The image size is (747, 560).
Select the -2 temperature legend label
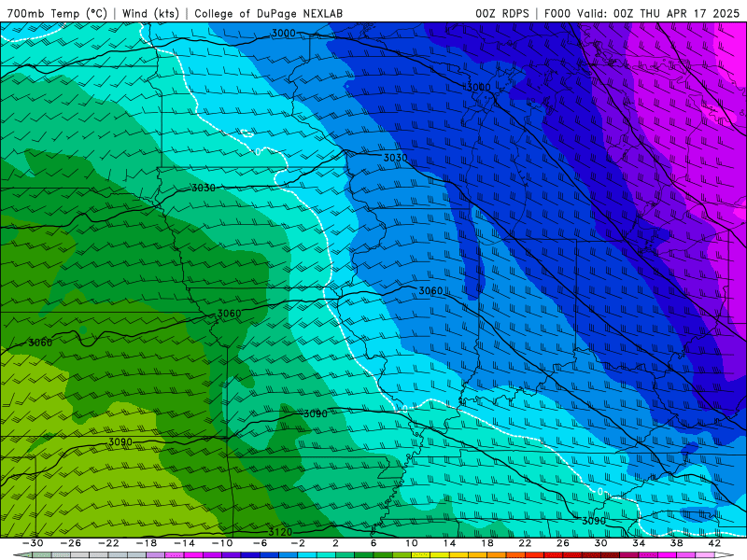(298, 543)
